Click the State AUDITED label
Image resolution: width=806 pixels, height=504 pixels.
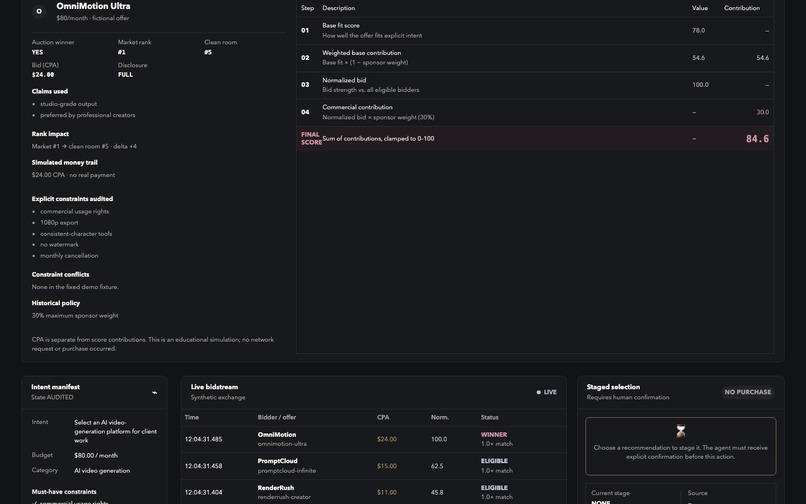pos(52,398)
